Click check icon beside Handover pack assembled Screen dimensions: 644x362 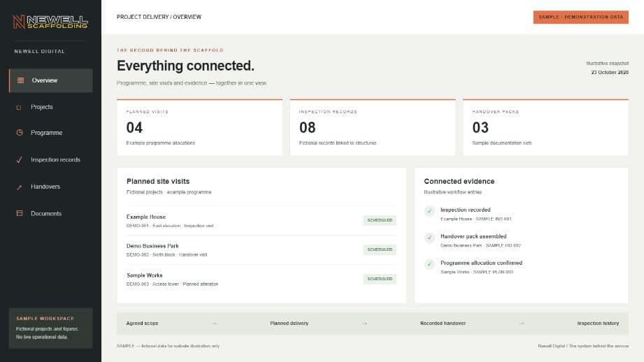(x=429, y=238)
